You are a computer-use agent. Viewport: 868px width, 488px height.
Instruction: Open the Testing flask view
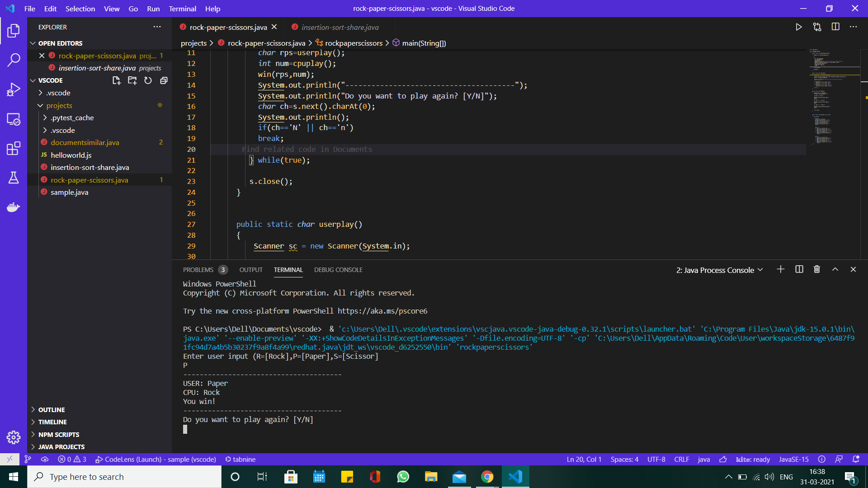coord(14,178)
